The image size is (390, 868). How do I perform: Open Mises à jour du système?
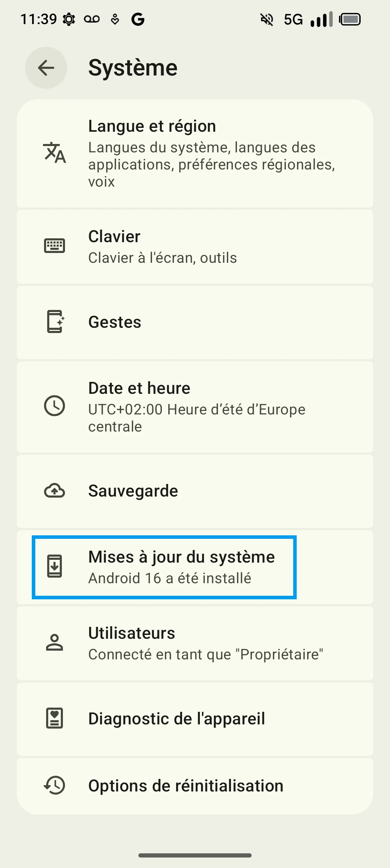[x=181, y=567]
